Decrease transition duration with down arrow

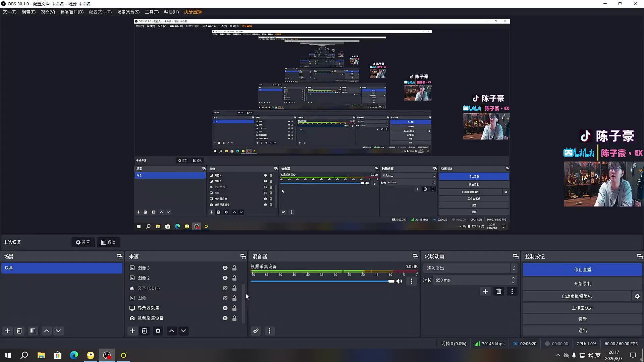[x=513, y=282]
